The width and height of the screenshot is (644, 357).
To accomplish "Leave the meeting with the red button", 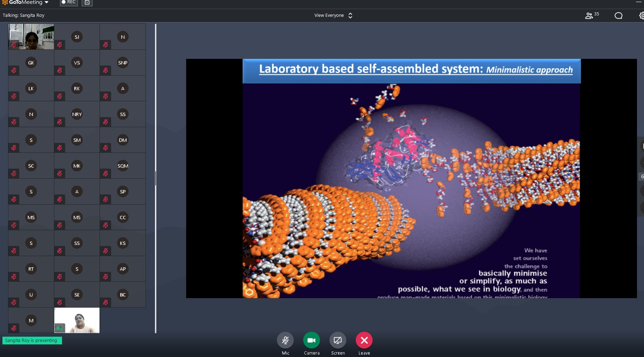I will (x=364, y=340).
